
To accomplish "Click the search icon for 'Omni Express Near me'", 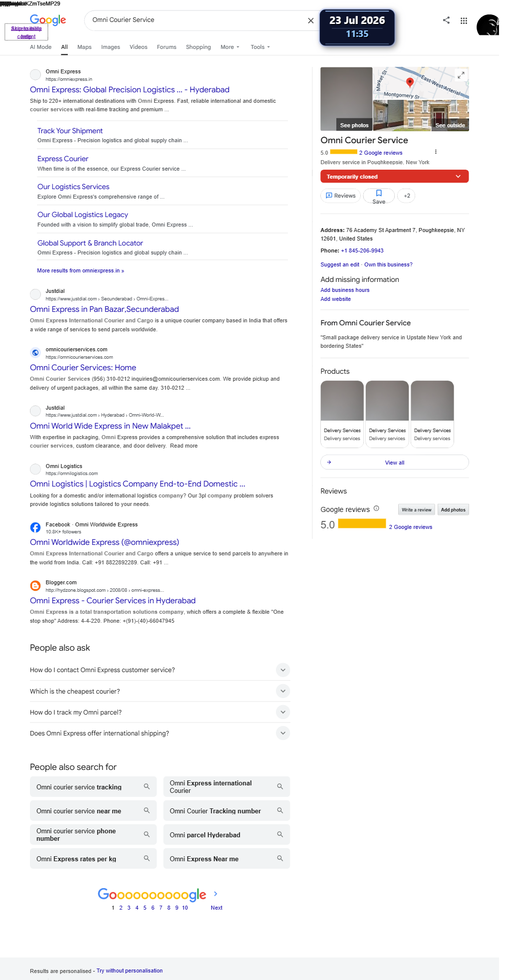I will 280,858.
